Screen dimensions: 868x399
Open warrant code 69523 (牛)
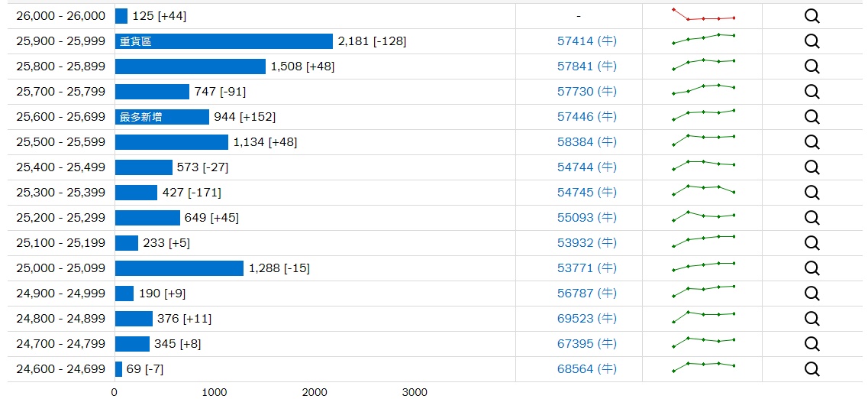click(x=587, y=319)
